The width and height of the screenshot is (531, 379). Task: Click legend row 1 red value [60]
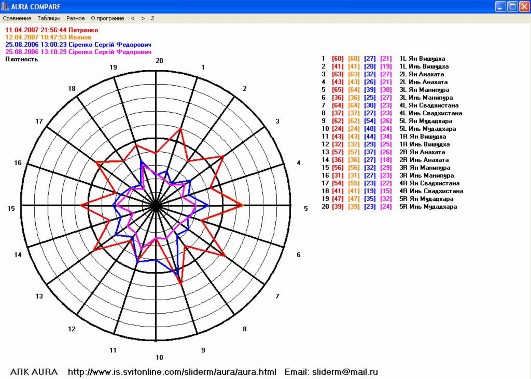(337, 59)
